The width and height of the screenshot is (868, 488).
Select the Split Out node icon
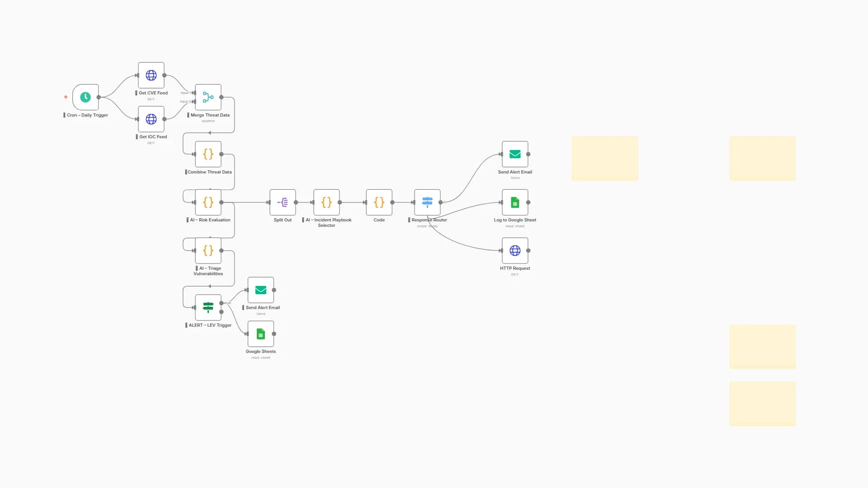click(283, 202)
